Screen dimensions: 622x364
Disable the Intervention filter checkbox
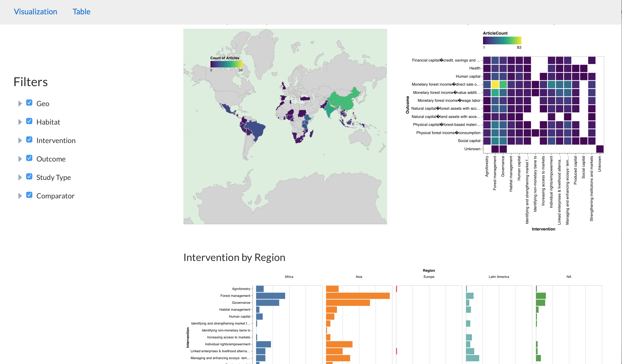tap(29, 140)
